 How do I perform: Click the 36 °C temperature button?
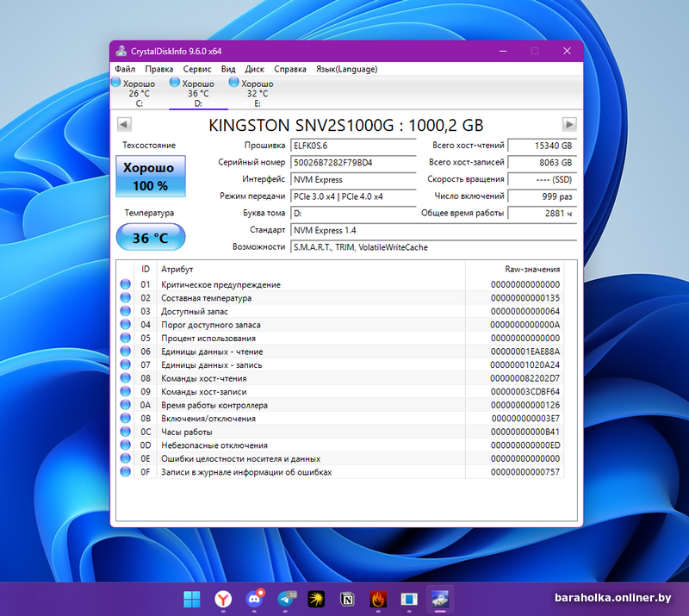point(150,238)
